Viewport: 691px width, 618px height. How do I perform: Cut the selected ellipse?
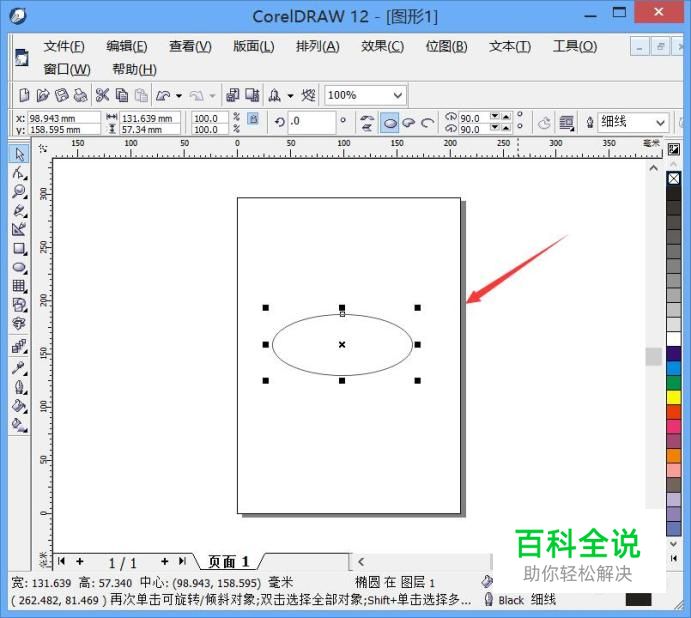click(102, 95)
